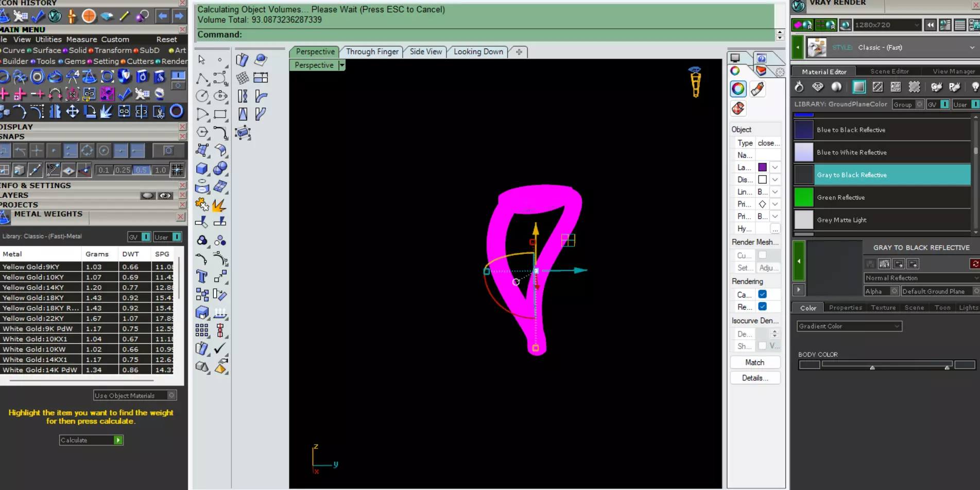Click the diamond icon in Material Editor

click(x=817, y=87)
